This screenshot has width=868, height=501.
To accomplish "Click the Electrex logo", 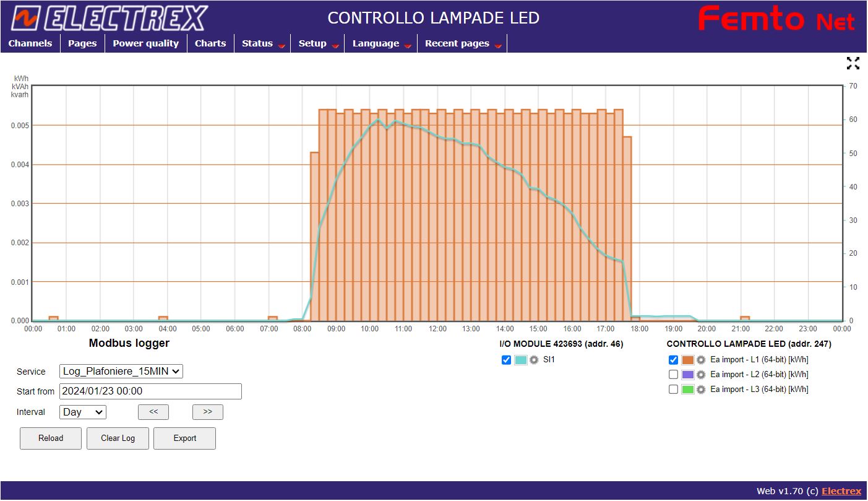I will (109, 18).
